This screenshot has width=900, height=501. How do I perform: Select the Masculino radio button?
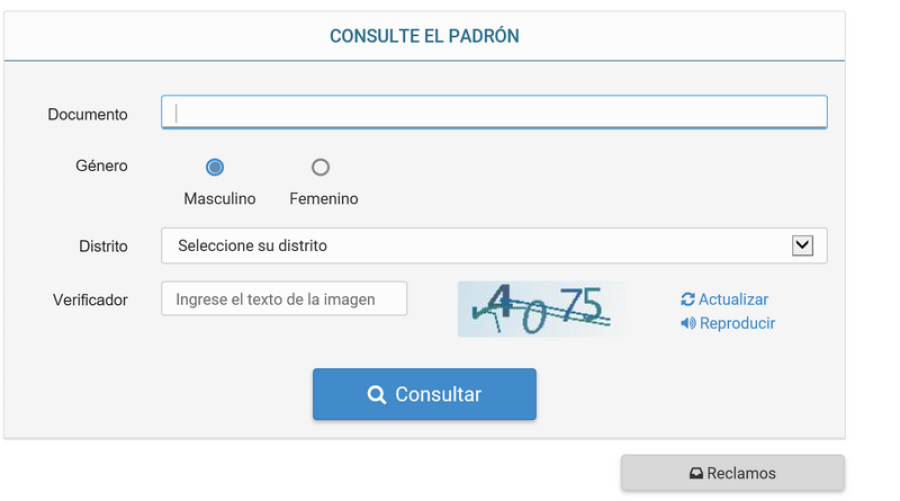(214, 167)
